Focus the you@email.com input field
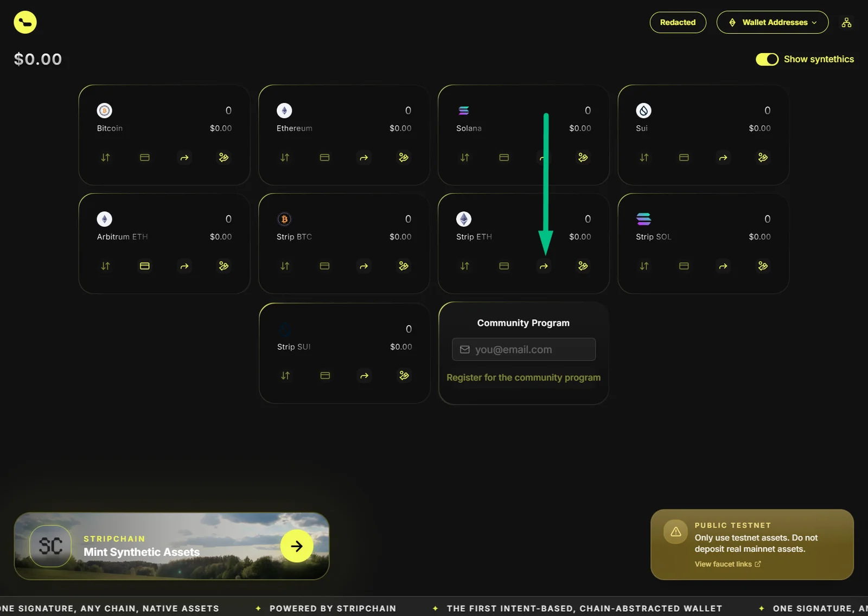The image size is (868, 616). tap(524, 349)
